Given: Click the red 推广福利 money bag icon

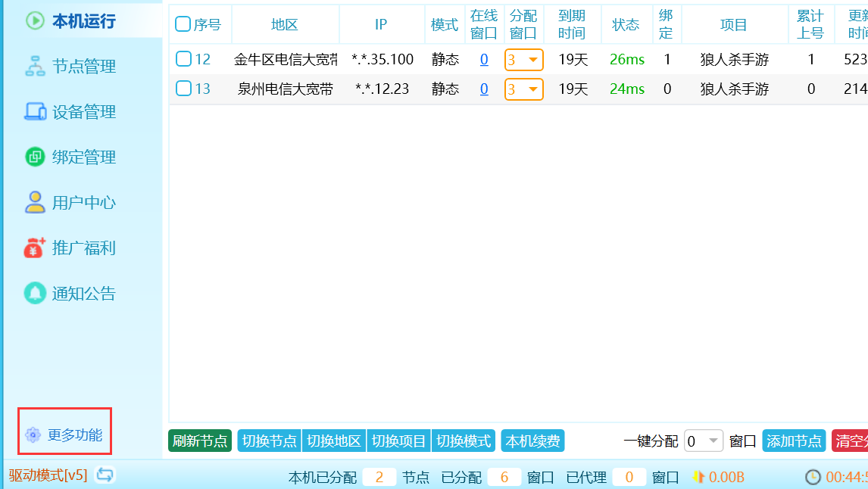Looking at the screenshot, I should point(35,248).
